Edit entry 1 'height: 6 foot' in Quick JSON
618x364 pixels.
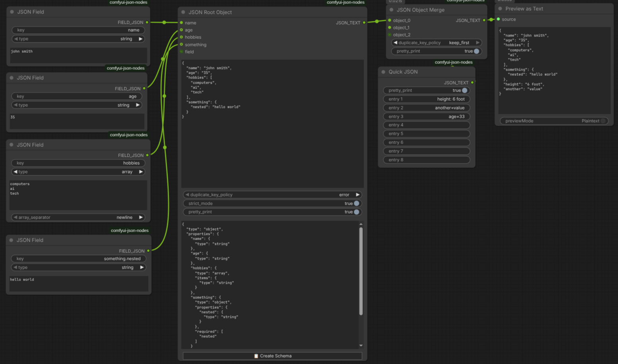[427, 99]
